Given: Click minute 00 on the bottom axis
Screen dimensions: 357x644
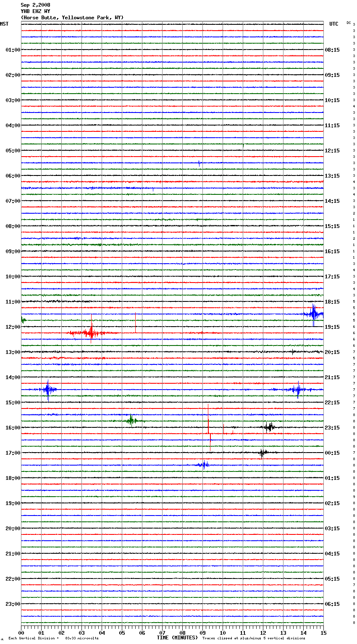Looking at the screenshot, I should [x=21, y=633].
